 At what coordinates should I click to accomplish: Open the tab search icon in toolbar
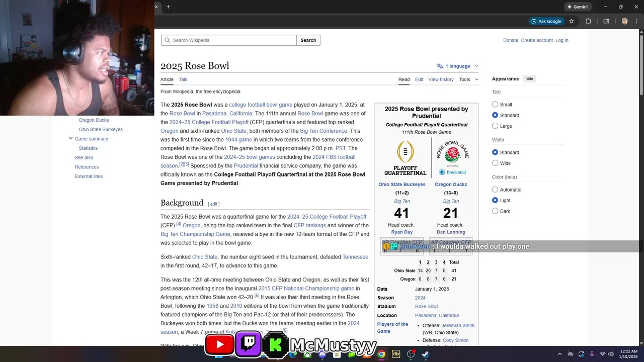[x=606, y=21]
